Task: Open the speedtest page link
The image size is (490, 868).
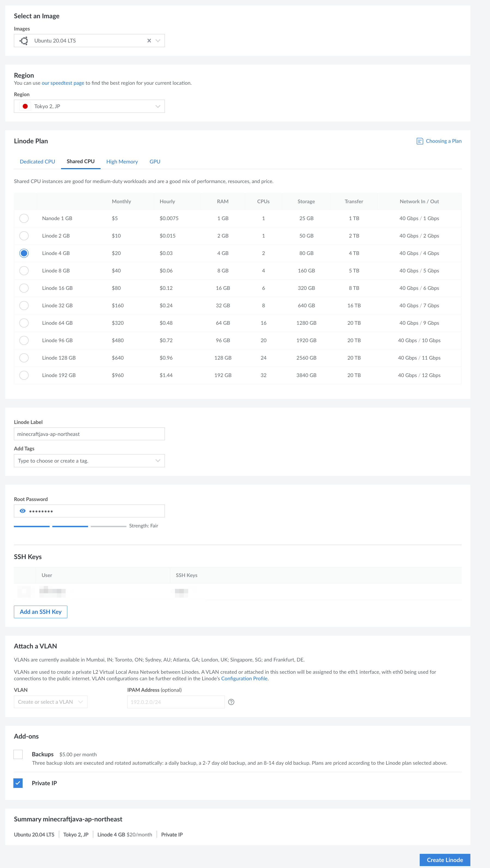Action: pos(63,83)
